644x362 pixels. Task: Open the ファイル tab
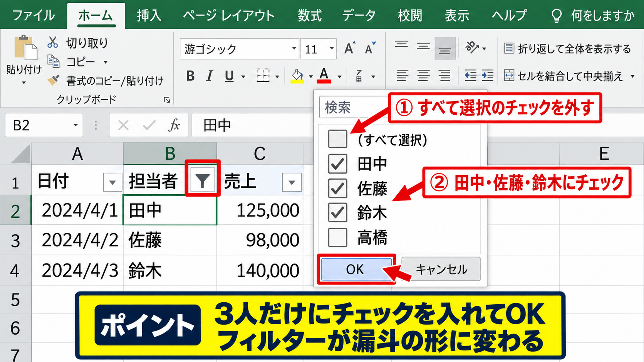[34, 15]
